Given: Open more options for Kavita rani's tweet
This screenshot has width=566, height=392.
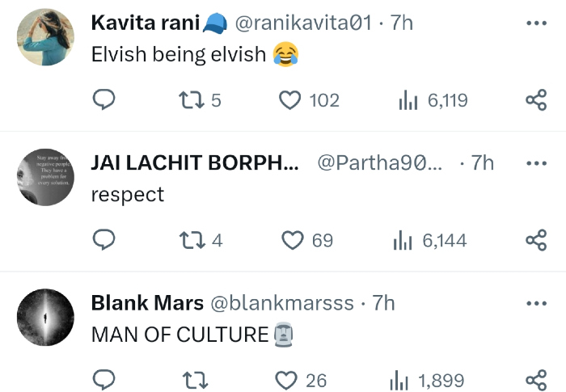Looking at the screenshot, I should click(x=536, y=23).
